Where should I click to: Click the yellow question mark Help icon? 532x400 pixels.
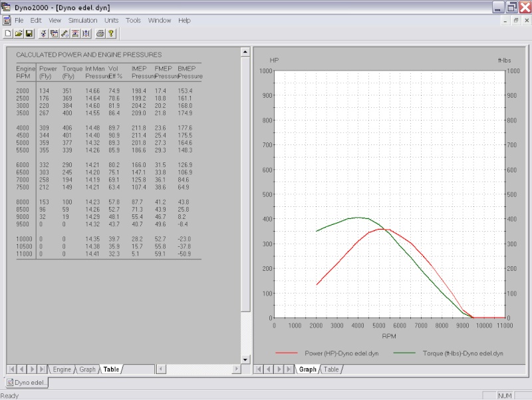click(111, 33)
